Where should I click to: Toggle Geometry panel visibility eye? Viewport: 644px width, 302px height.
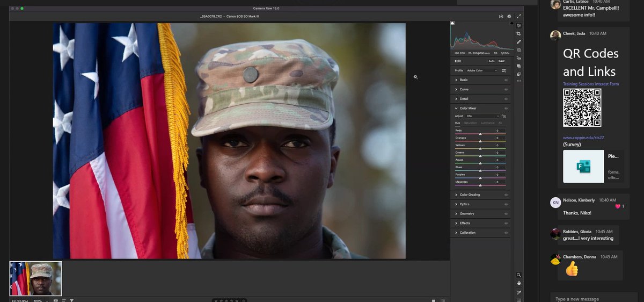506,214
